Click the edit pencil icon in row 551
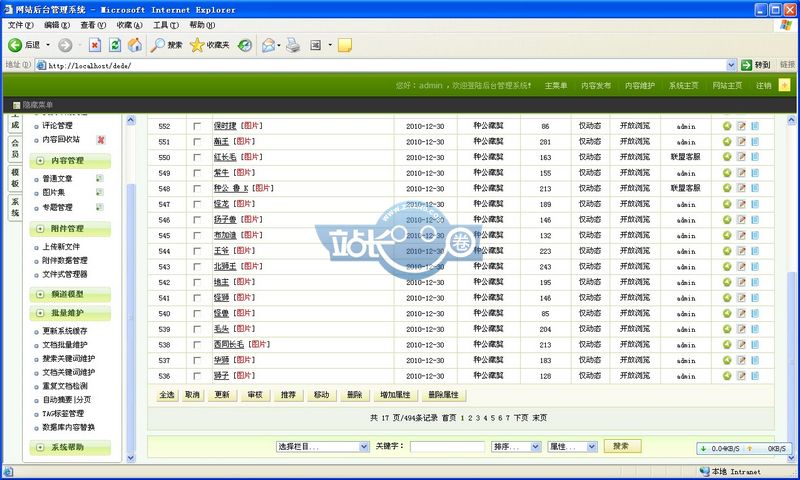800x480 pixels. pyautogui.click(x=741, y=141)
